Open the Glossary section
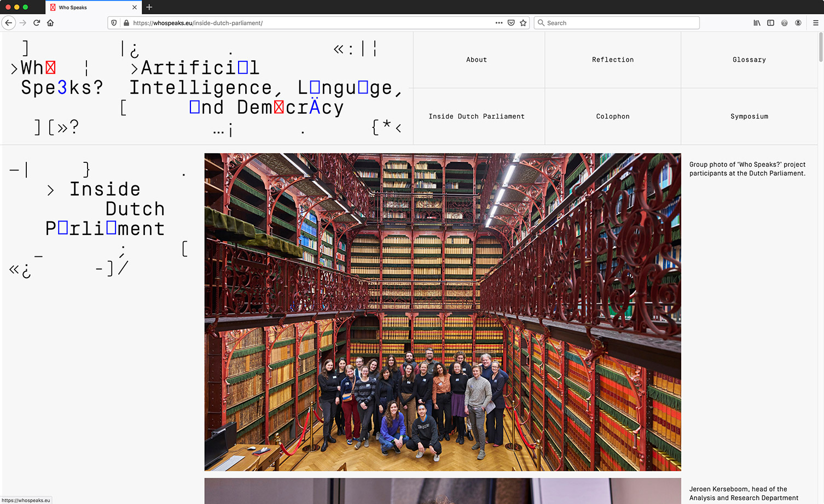The height and width of the screenshot is (504, 824). (749, 60)
